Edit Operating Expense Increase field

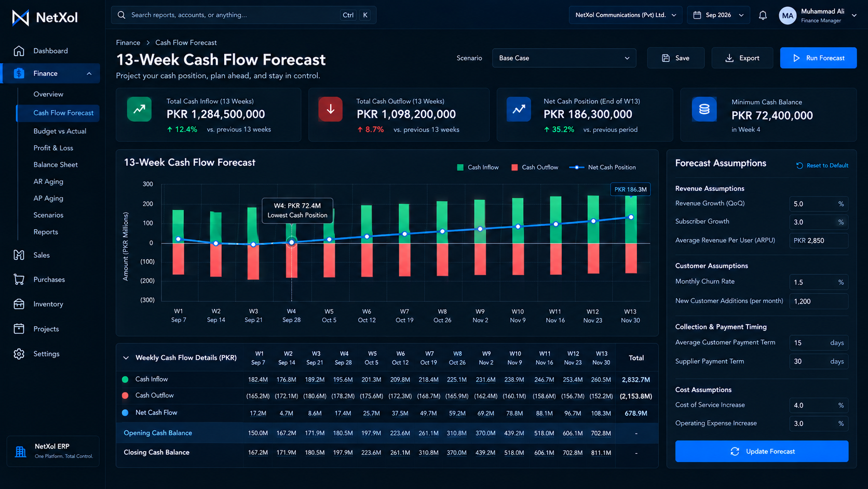(x=819, y=424)
